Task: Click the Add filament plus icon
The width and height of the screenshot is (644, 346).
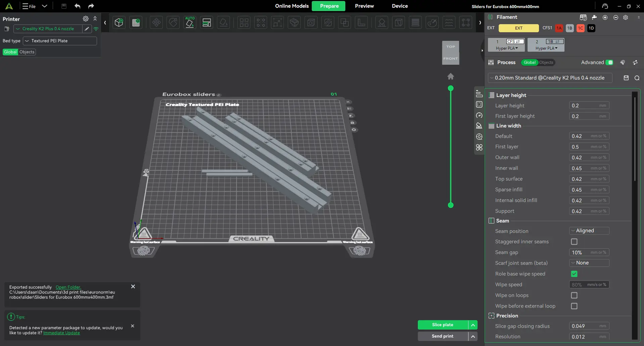Action: point(605,17)
